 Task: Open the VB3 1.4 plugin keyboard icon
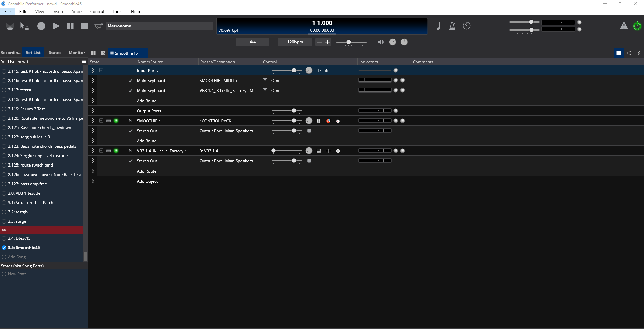click(319, 151)
